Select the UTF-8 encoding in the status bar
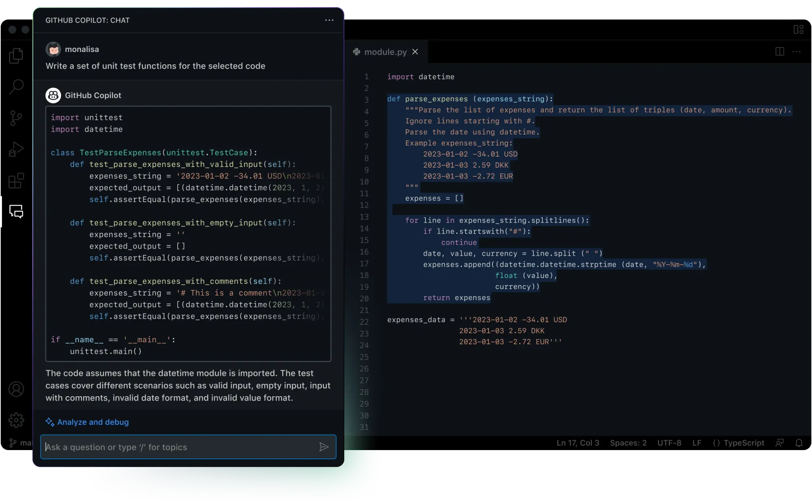812x504 pixels. (x=669, y=443)
